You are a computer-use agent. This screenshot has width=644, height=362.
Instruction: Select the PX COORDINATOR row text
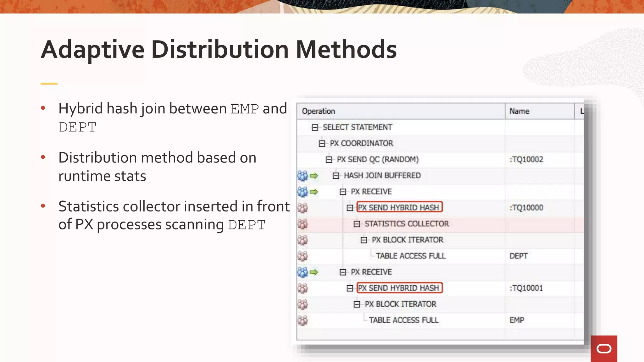pos(361,143)
